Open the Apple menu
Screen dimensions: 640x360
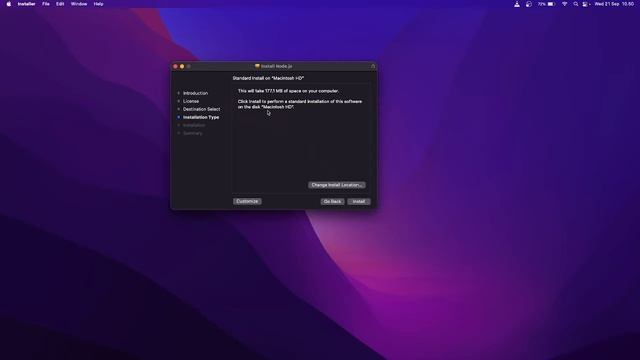[x=9, y=4]
